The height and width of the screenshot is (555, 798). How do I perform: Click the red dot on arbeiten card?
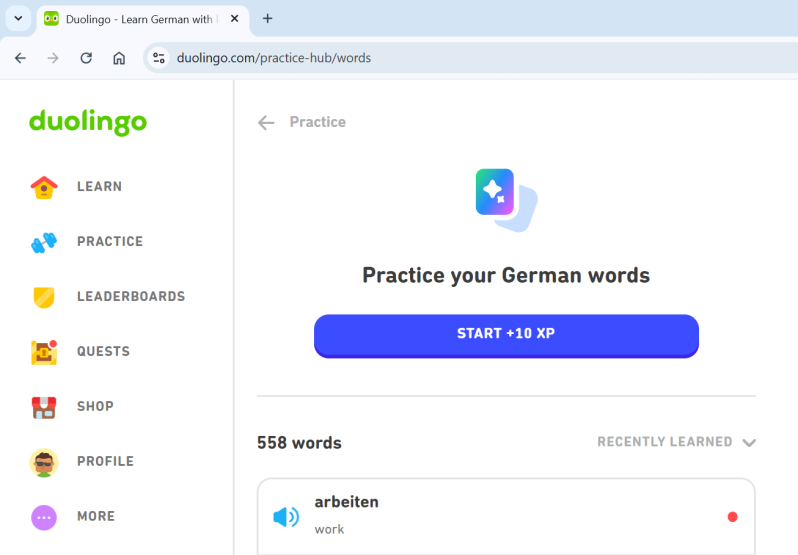[732, 517]
